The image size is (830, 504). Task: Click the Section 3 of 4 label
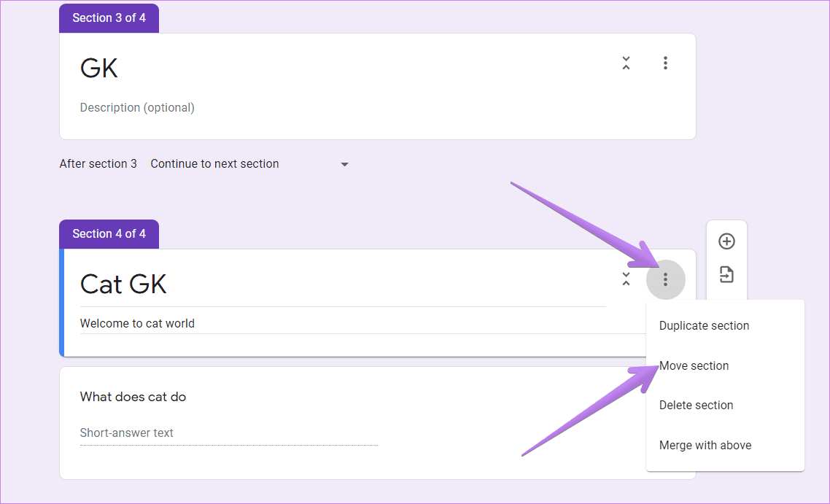click(109, 18)
